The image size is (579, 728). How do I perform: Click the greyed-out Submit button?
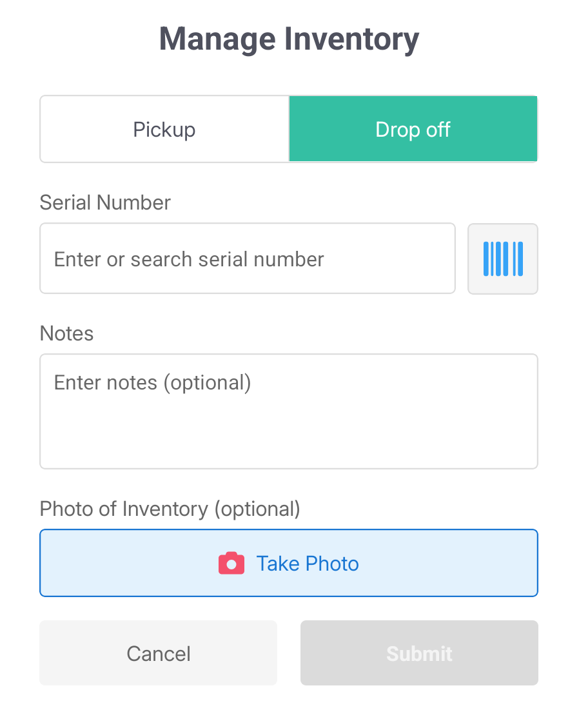pos(419,653)
